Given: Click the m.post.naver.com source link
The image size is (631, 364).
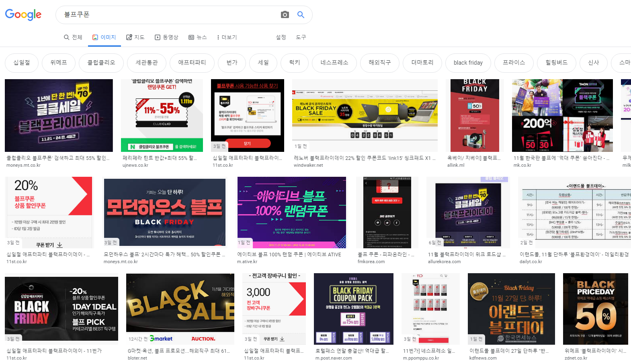Looking at the screenshot, I should 334,358.
